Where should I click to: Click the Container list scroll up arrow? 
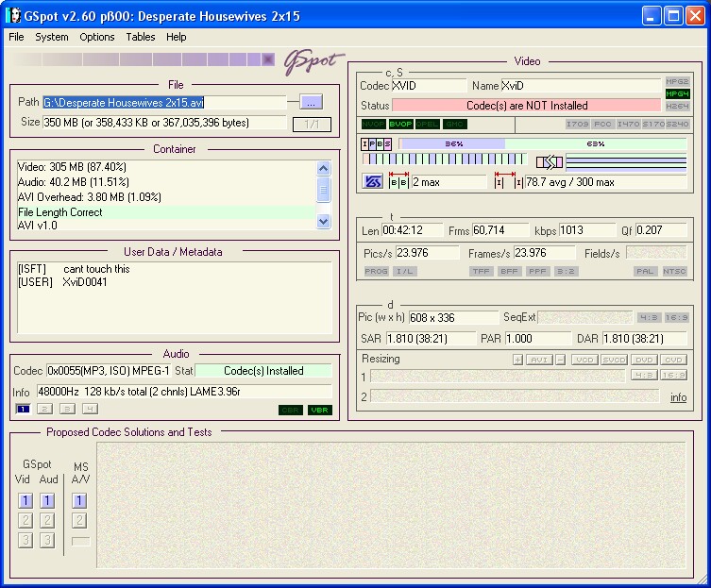(323, 168)
